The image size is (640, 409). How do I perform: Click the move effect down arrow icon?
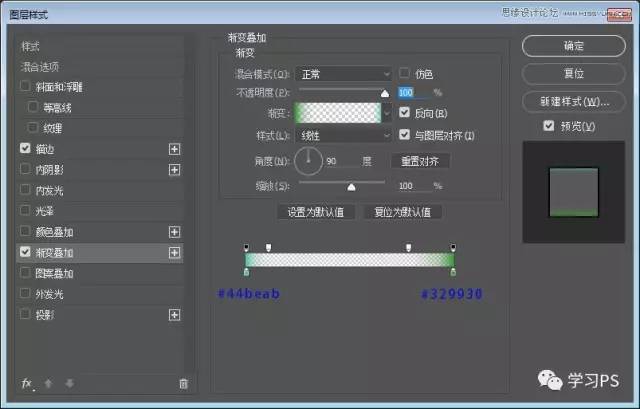[x=68, y=383]
